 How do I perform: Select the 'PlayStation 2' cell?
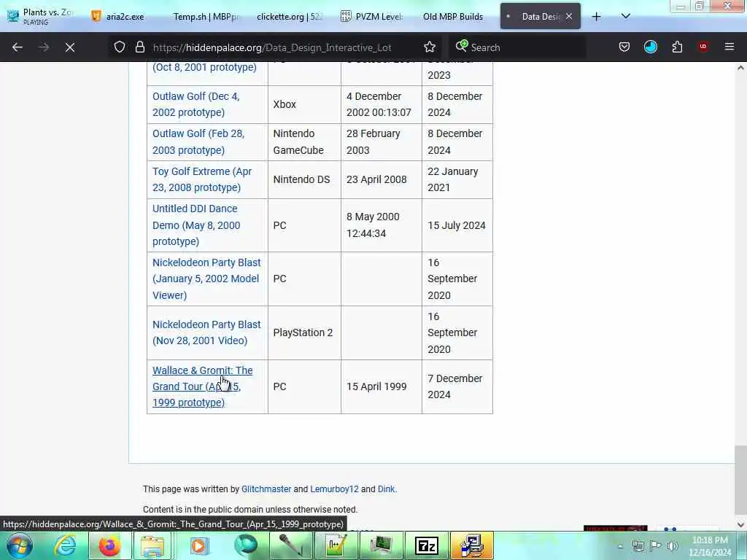[304, 332]
